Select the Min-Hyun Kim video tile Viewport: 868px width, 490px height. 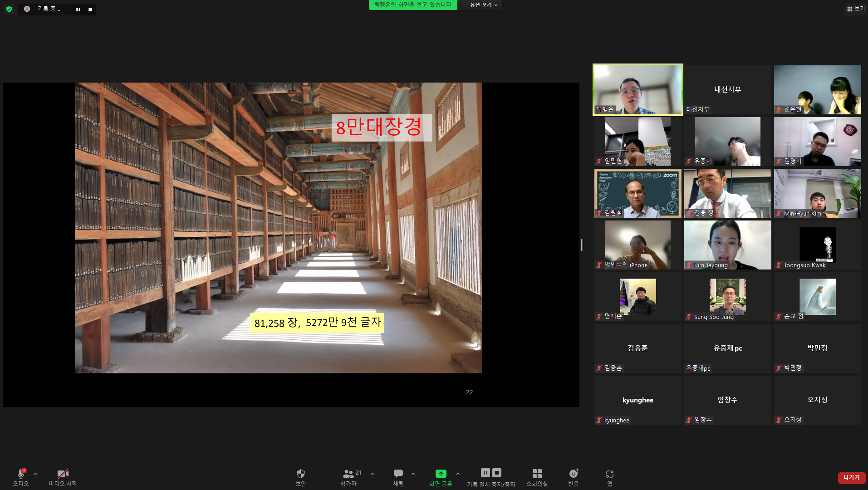point(818,193)
